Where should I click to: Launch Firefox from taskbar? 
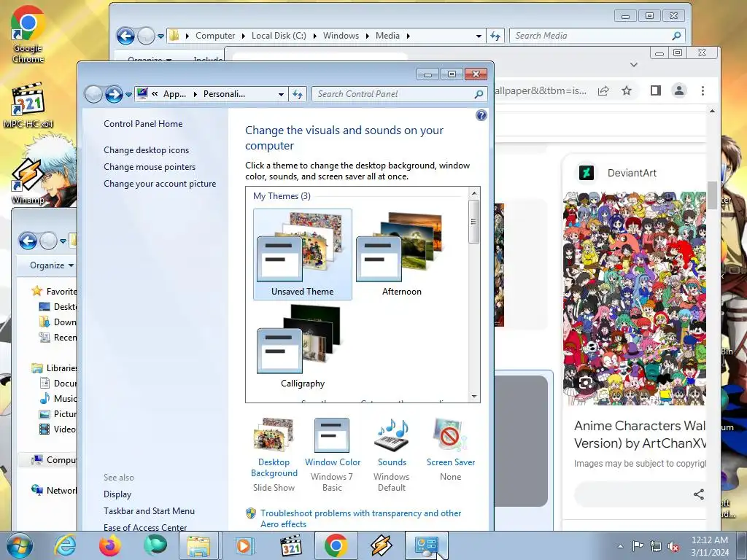tap(110, 545)
